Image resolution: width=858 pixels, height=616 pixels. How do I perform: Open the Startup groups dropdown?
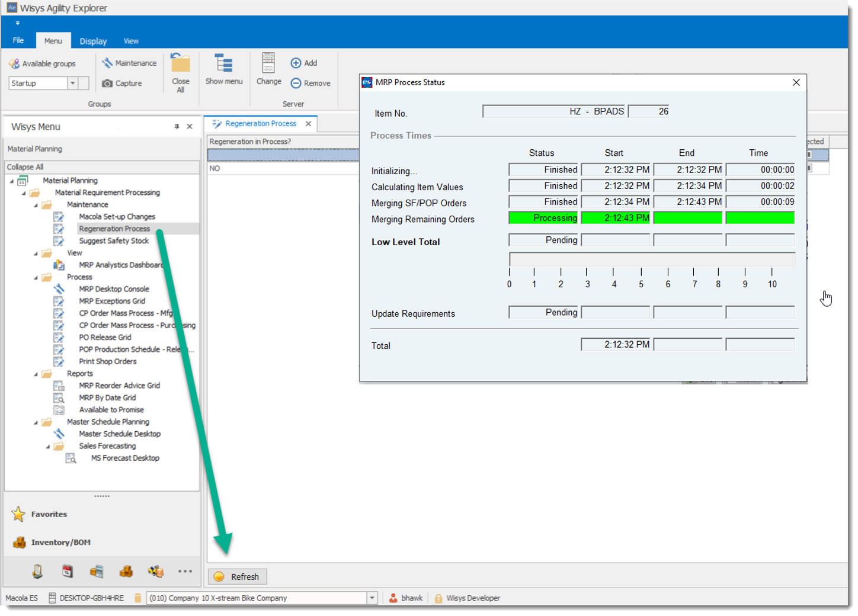click(x=73, y=84)
